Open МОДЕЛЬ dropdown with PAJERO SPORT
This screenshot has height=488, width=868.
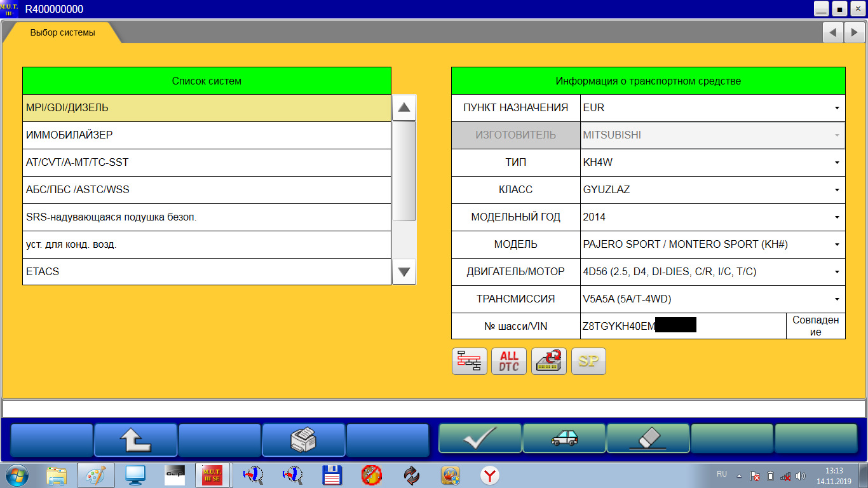[713, 245]
